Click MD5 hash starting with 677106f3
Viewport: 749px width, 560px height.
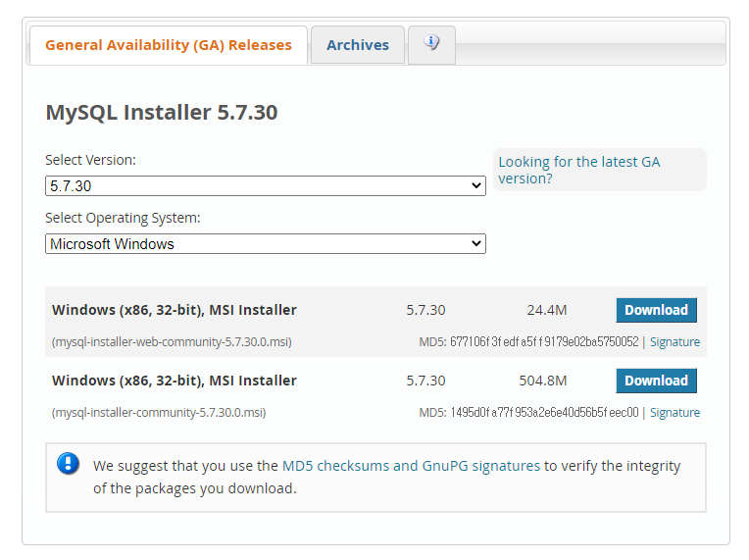tap(544, 342)
